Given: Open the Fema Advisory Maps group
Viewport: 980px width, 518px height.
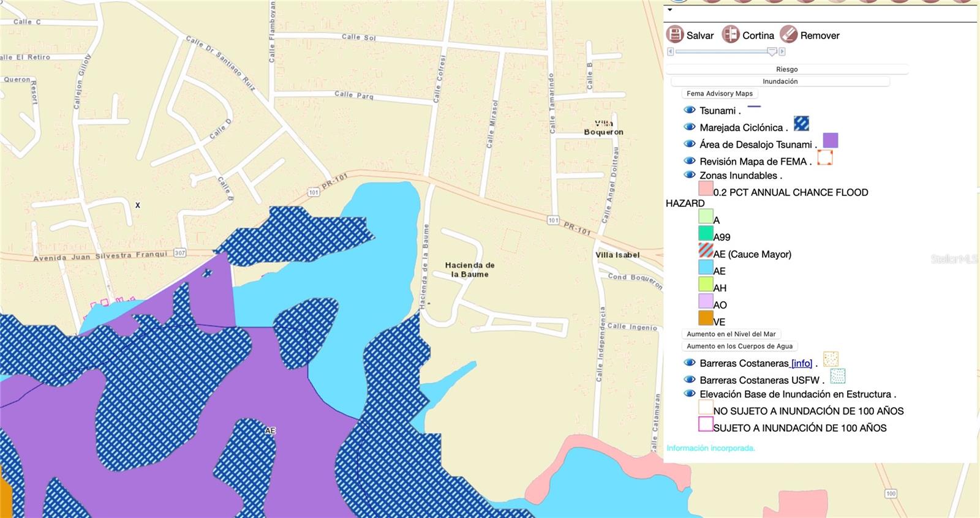Looking at the screenshot, I should pos(719,94).
